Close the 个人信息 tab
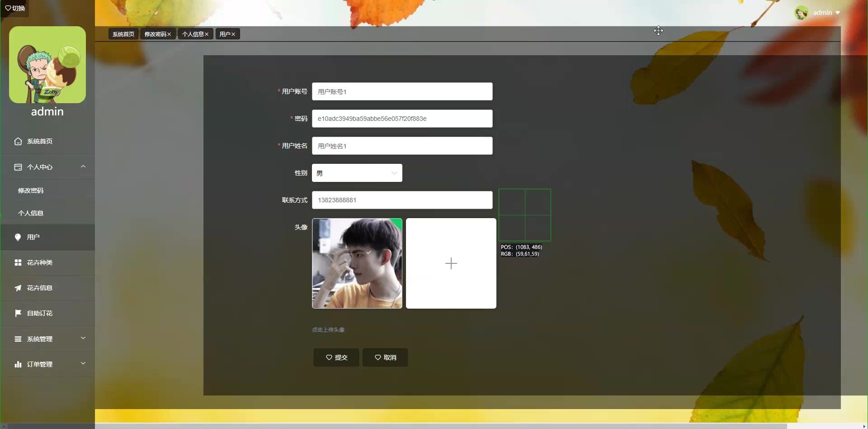This screenshot has height=429, width=868. (207, 34)
